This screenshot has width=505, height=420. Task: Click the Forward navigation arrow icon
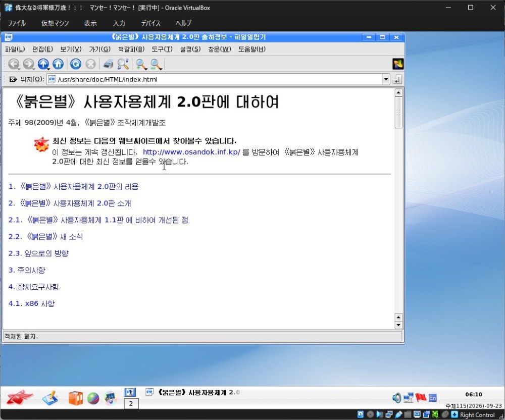28,64
